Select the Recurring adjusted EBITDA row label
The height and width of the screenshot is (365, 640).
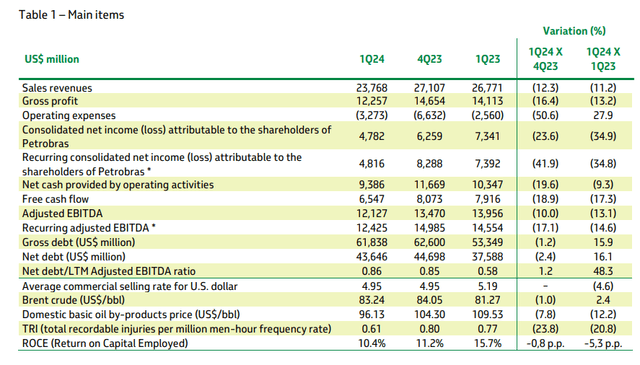(x=89, y=228)
